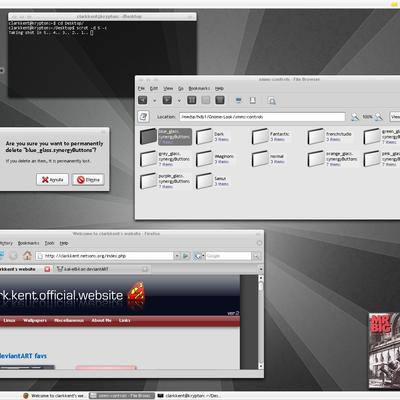Image resolution: width=400 pixels, height=400 pixels.
Task: Open the Miscellaneous link on the website
Action: pyautogui.click(x=69, y=320)
